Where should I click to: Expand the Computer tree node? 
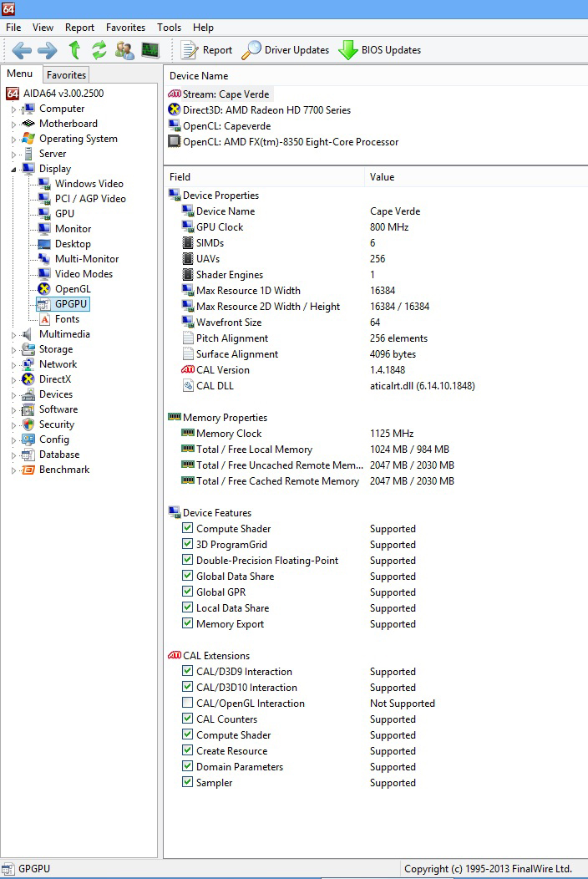point(13,109)
